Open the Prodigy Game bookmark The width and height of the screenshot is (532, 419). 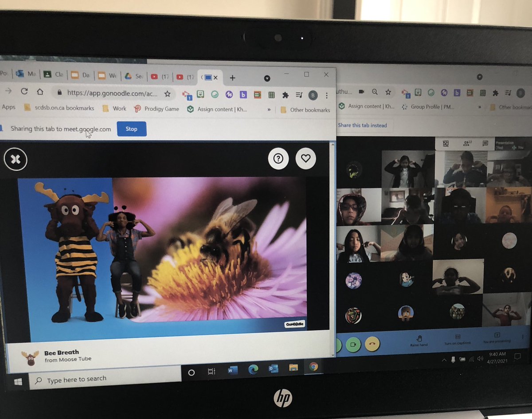[156, 109]
